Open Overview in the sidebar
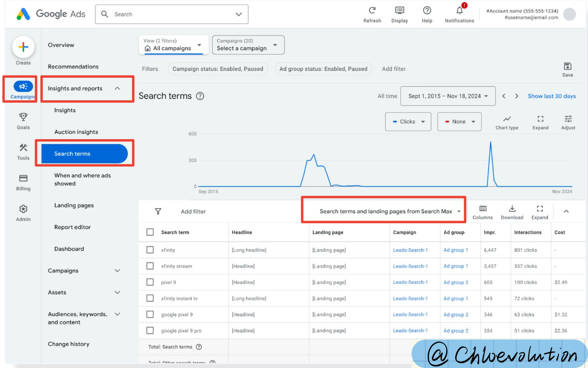The width and height of the screenshot is (588, 368). pos(61,45)
